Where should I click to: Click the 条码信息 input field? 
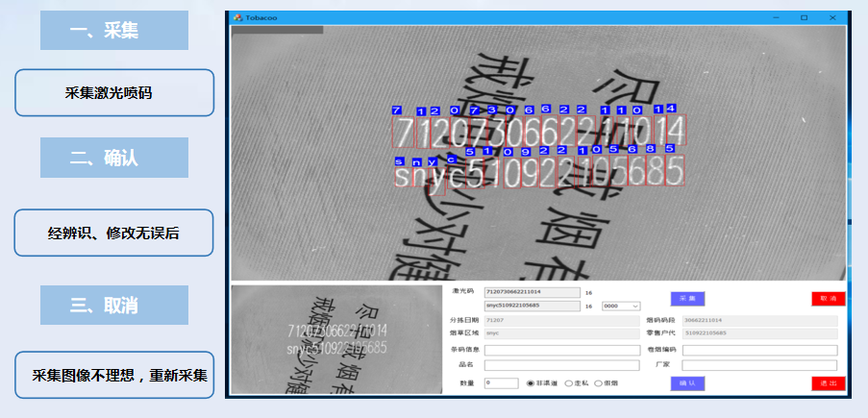point(561,351)
